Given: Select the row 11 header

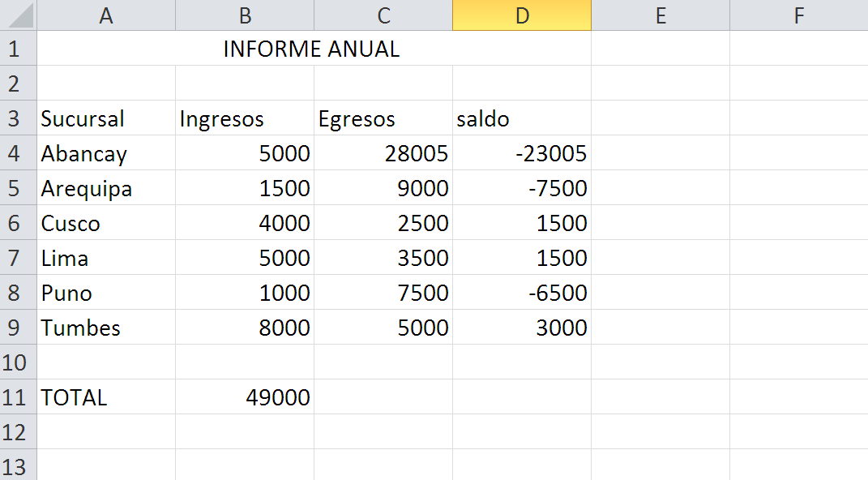Looking at the screenshot, I should 15,397.
